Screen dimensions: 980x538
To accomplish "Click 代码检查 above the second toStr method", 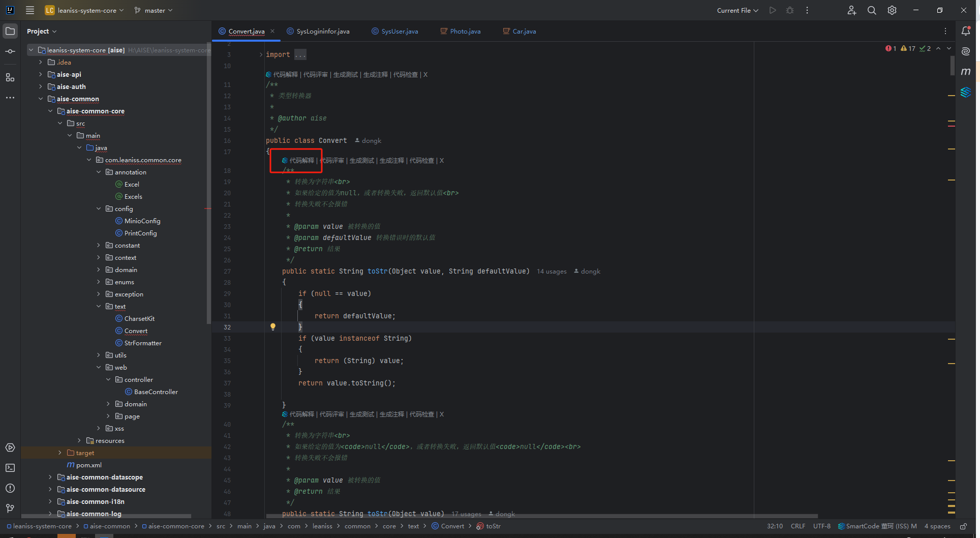I will tap(422, 414).
